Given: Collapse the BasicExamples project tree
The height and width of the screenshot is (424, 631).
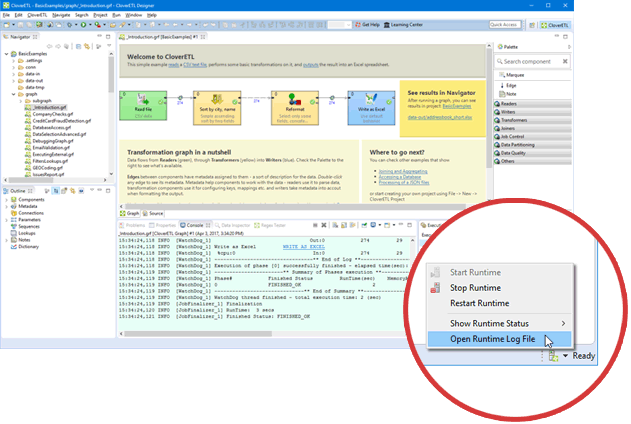Looking at the screenshot, I should [7, 54].
